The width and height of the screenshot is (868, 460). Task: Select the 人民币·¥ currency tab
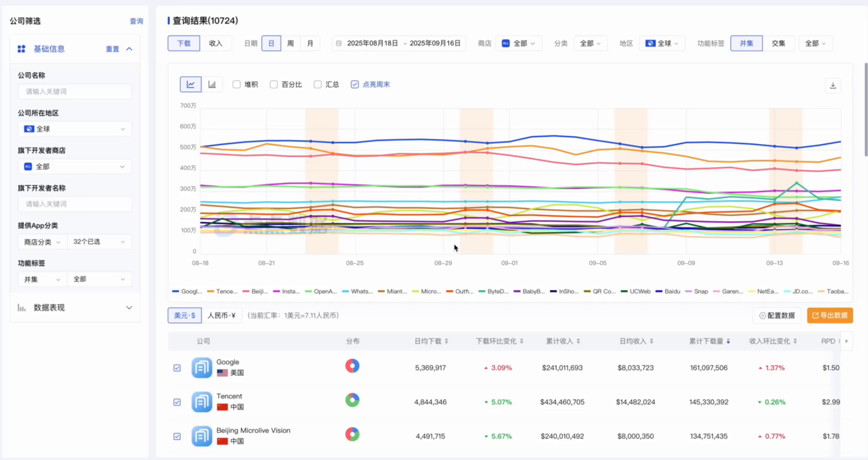[221, 316]
